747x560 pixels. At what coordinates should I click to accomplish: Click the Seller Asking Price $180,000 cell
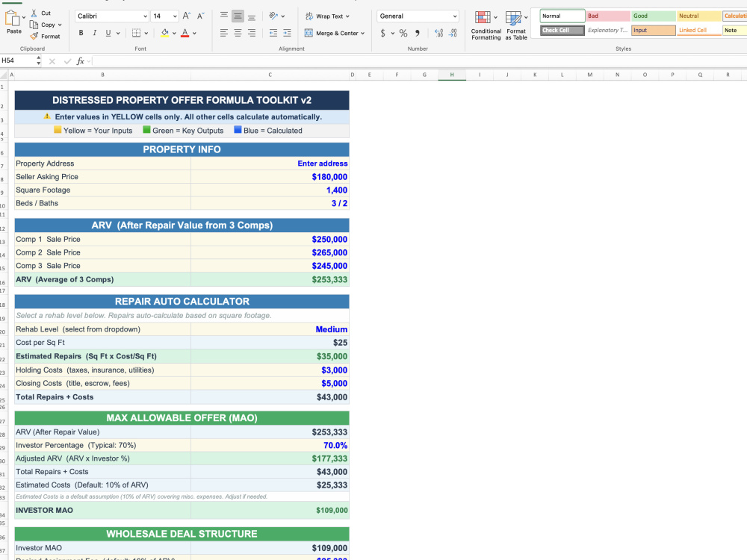[x=270, y=177]
